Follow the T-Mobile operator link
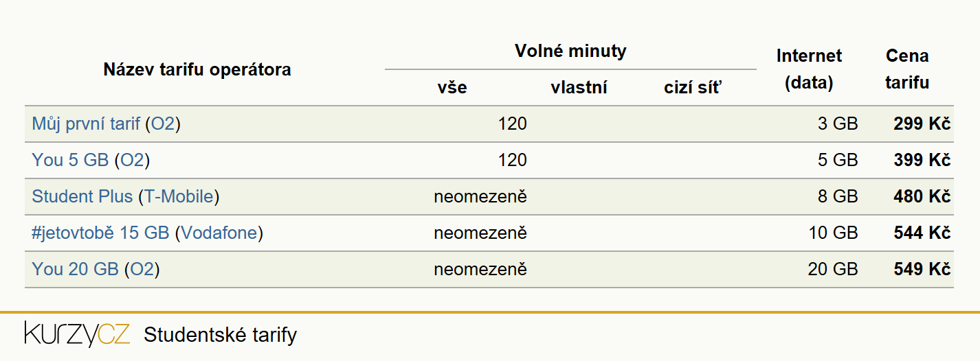 [179, 197]
